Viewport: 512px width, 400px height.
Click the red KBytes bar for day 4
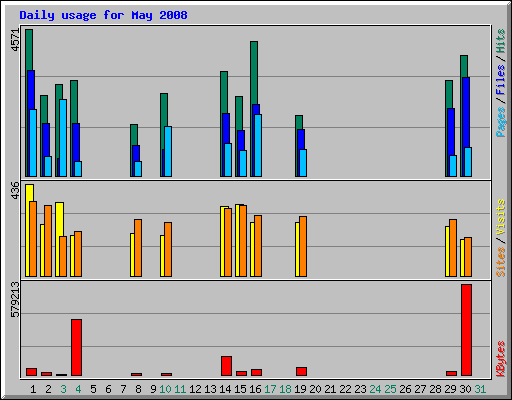pos(76,347)
